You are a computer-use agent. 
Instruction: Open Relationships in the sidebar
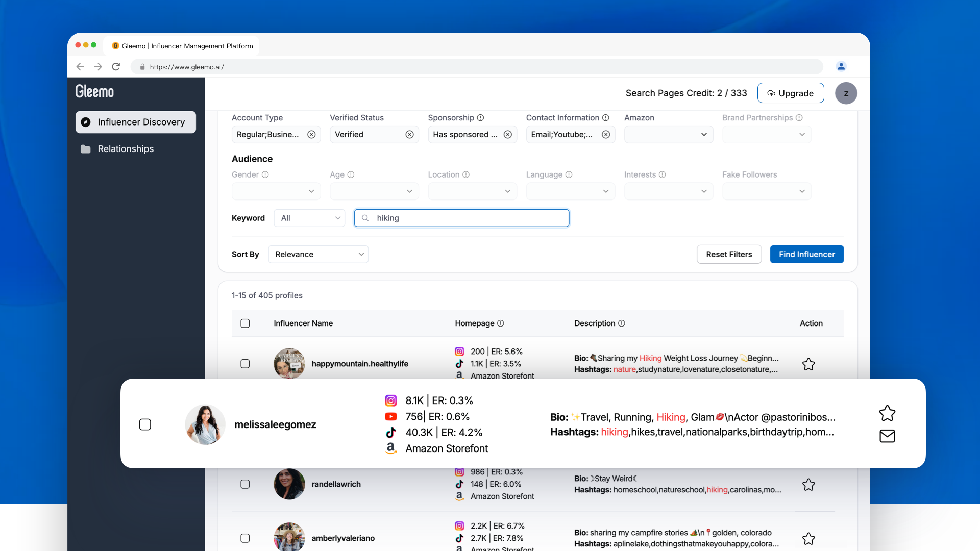pos(126,149)
